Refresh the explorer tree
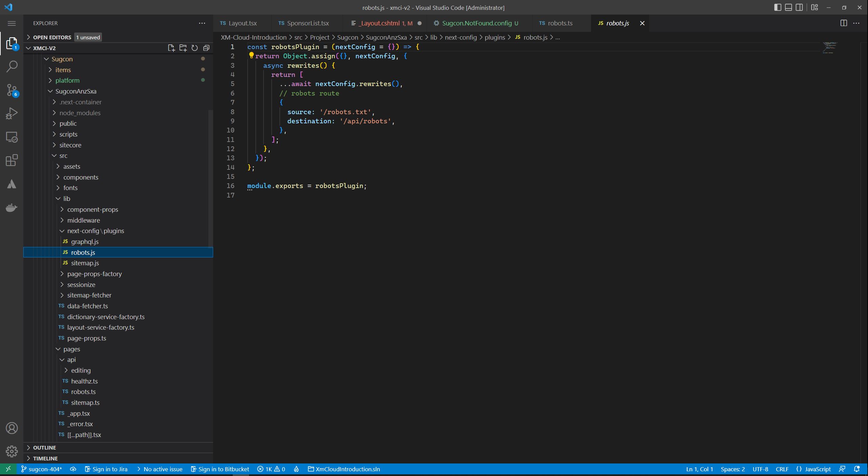 194,48
